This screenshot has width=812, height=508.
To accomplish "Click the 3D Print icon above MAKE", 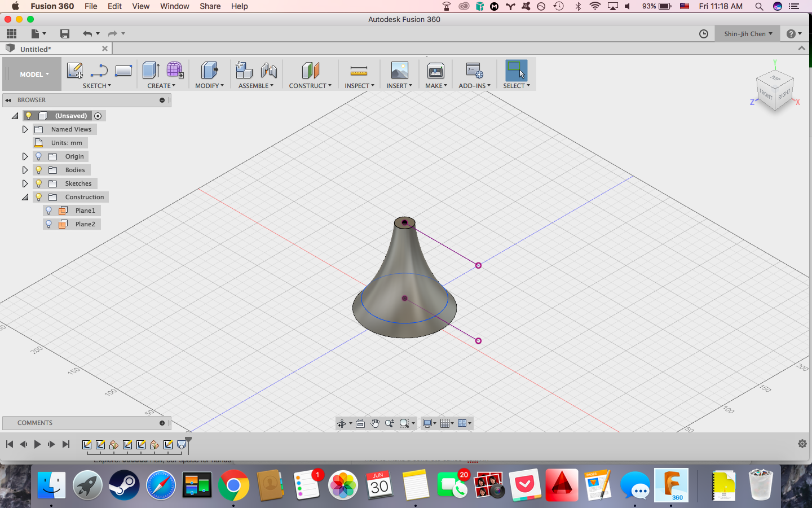I will point(436,71).
